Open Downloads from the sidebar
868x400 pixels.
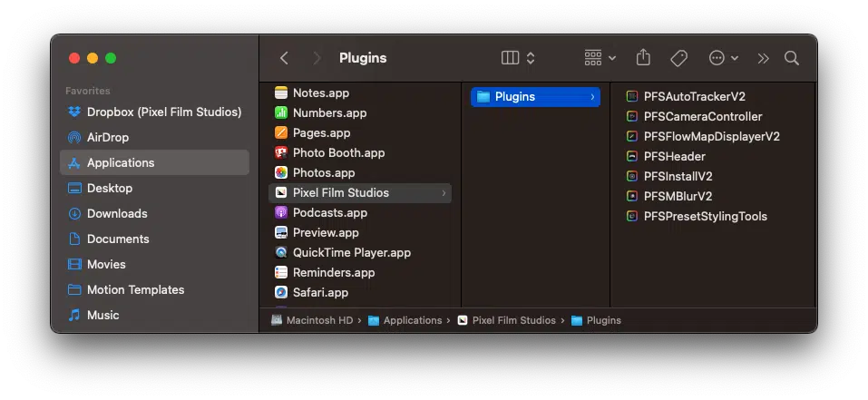[154, 213]
